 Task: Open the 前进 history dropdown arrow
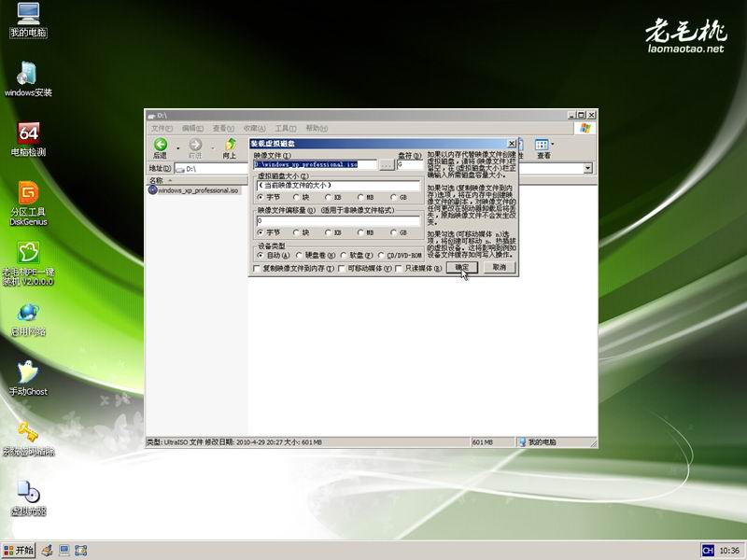(x=213, y=148)
